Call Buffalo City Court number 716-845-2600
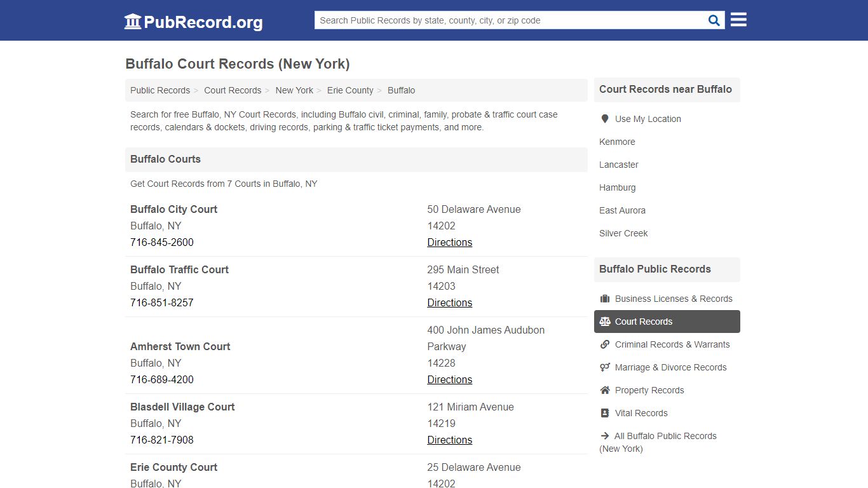Image resolution: width=868 pixels, height=488 pixels. [x=162, y=242]
